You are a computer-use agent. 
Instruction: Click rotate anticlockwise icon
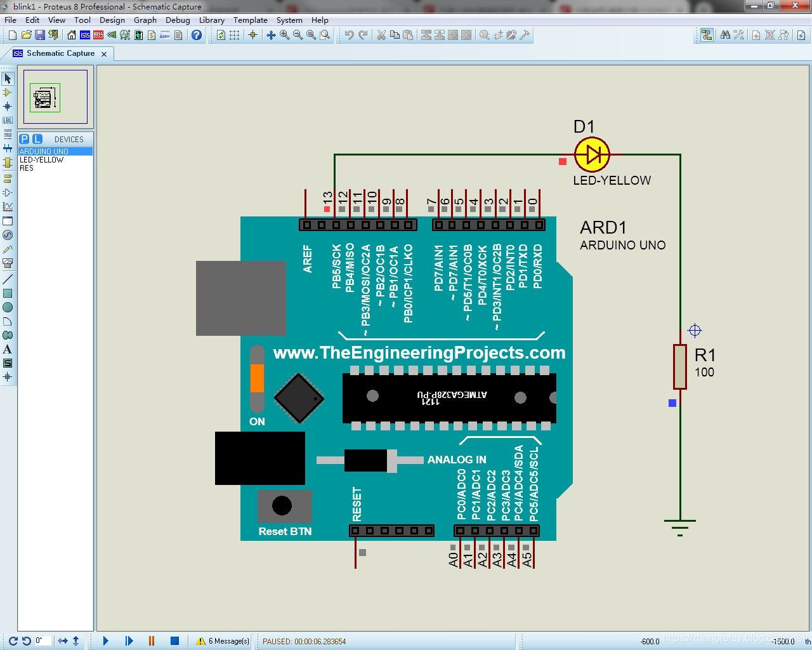(26, 641)
